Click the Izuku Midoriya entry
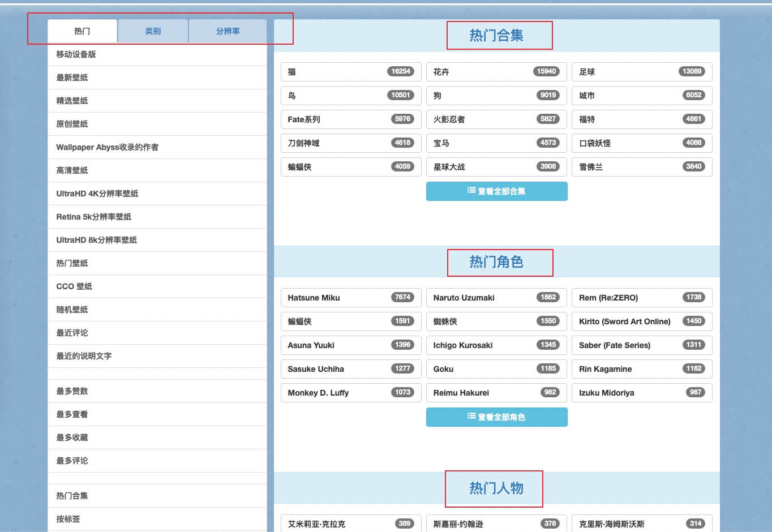 point(642,393)
